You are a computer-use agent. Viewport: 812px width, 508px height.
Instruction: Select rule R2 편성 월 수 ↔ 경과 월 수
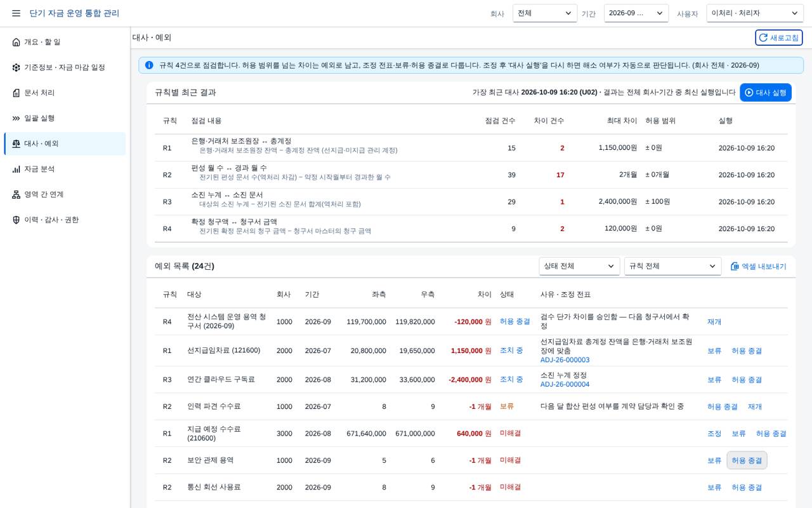[x=471, y=175]
